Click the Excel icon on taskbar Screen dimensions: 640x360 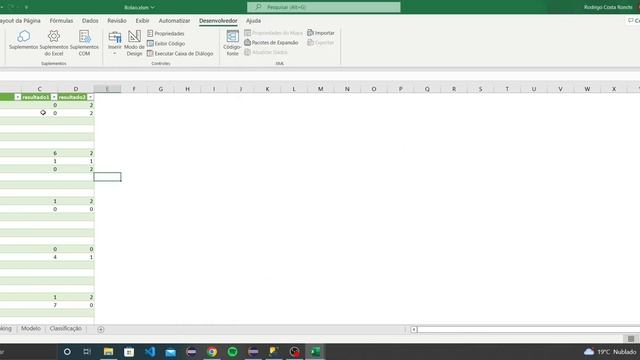[x=315, y=351]
